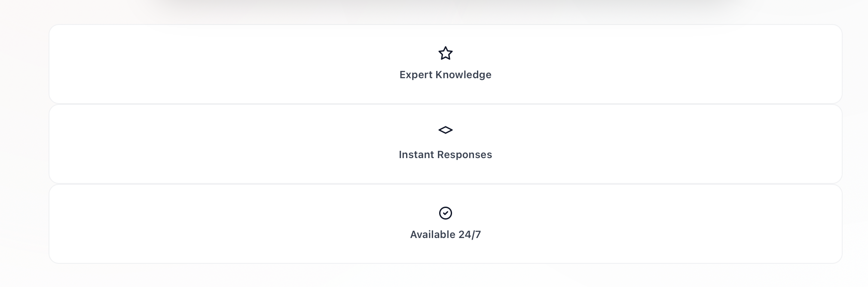Click the word "Expert" in top card
This screenshot has width=868, height=287.
(416, 75)
